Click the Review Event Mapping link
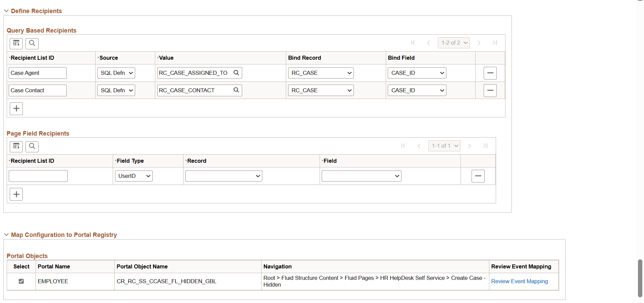 (519, 281)
